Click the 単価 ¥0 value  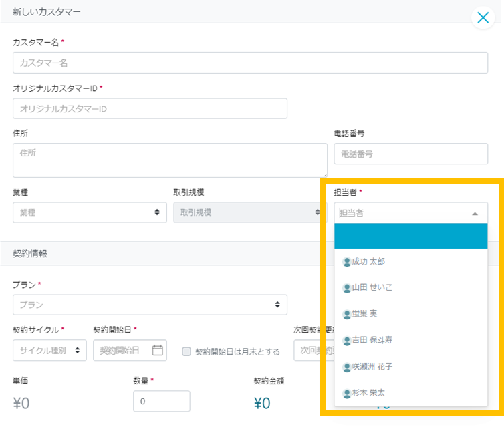(21, 403)
